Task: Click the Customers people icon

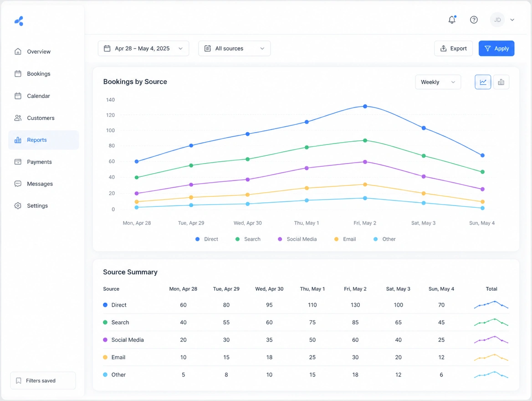Action: point(18,118)
